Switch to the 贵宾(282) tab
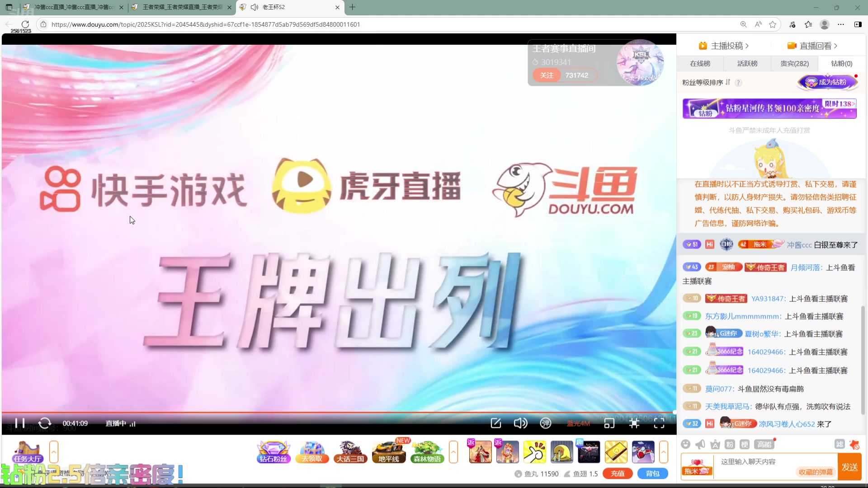The height and width of the screenshot is (488, 868). pyautogui.click(x=794, y=64)
